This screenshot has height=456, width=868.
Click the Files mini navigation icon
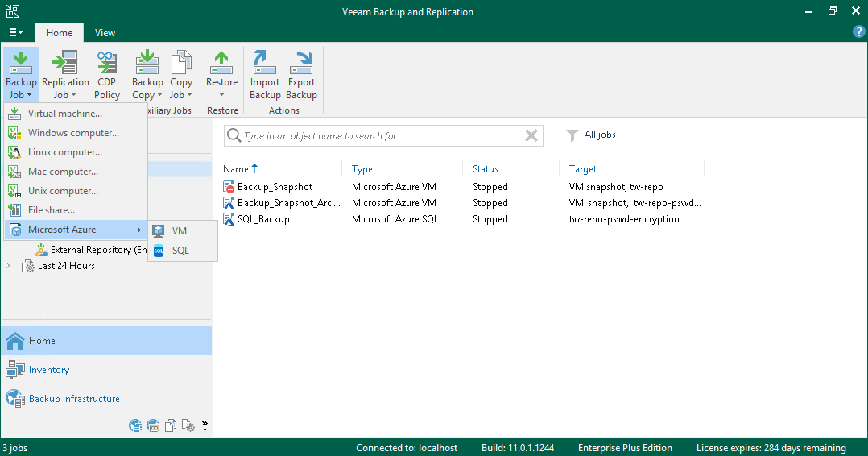pyautogui.click(x=171, y=425)
